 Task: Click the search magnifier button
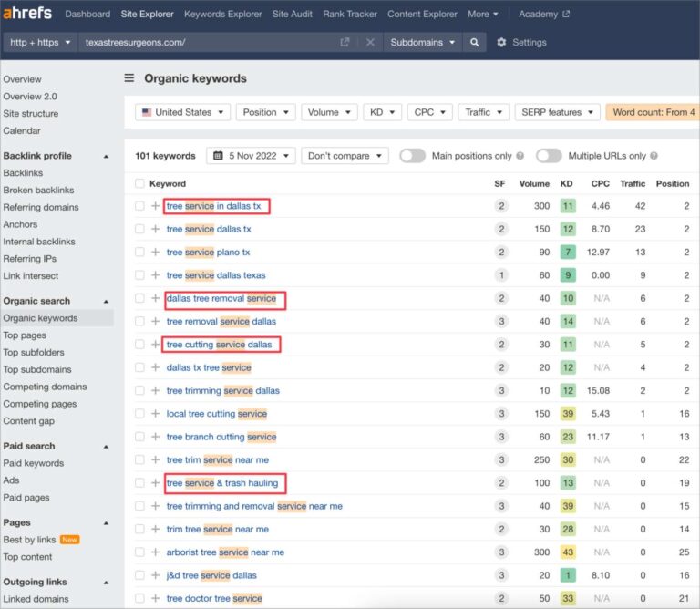[475, 43]
